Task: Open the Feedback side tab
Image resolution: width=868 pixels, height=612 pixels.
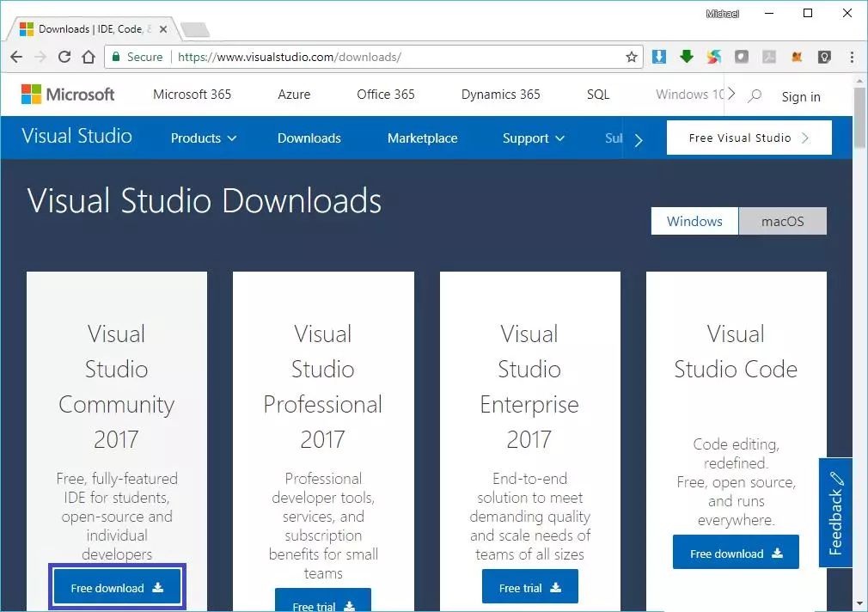Action: (835, 512)
